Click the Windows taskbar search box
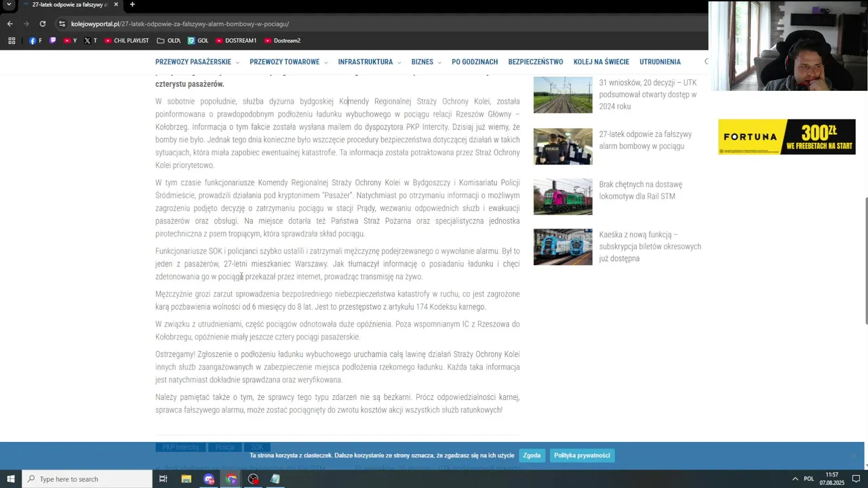868x488 pixels. [87, 479]
